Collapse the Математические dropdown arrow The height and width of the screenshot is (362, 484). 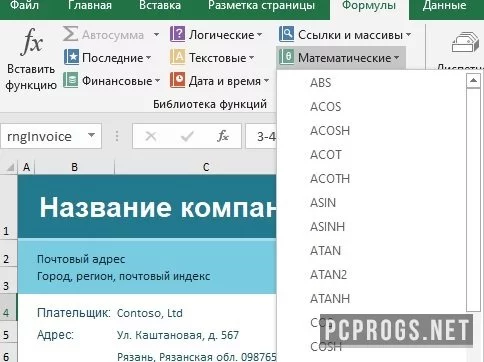[x=396, y=58]
